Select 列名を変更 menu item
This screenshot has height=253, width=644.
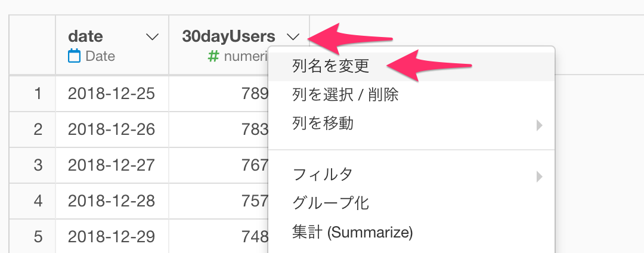[411, 67]
